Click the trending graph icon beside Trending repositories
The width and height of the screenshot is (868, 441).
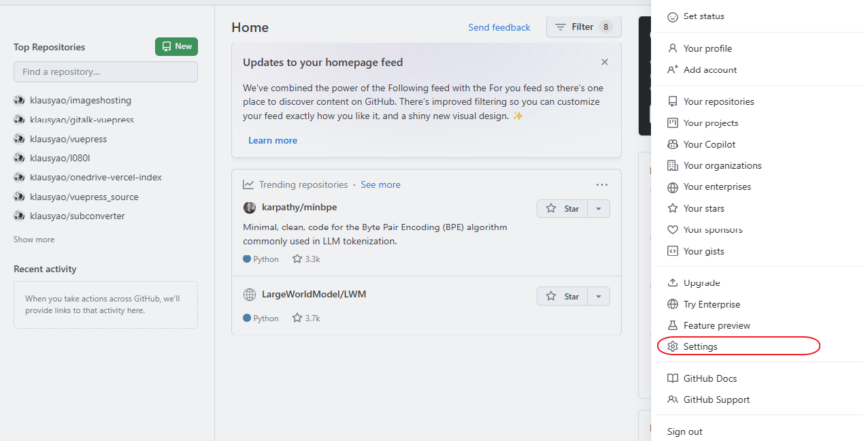click(249, 184)
